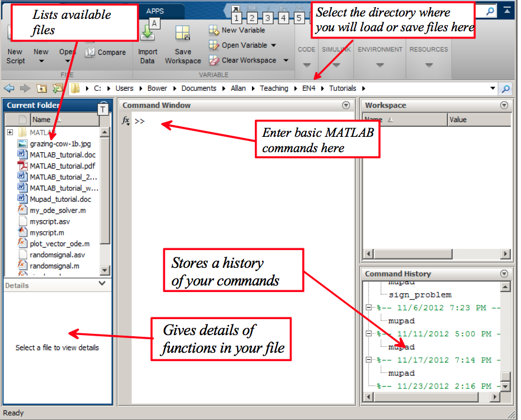Click the function icon of randomsignal.m

tap(22, 265)
